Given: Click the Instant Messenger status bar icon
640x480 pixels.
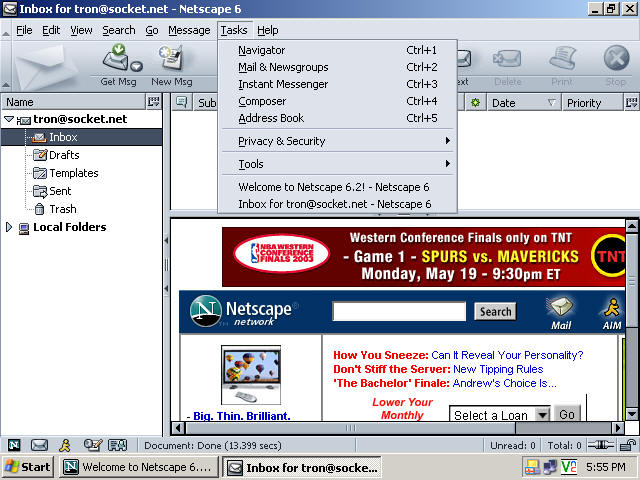Looking at the screenshot, I should (x=65, y=445).
